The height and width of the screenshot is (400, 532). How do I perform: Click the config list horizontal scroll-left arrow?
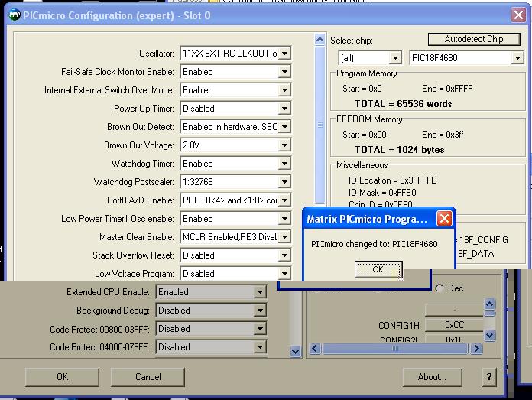315,349
